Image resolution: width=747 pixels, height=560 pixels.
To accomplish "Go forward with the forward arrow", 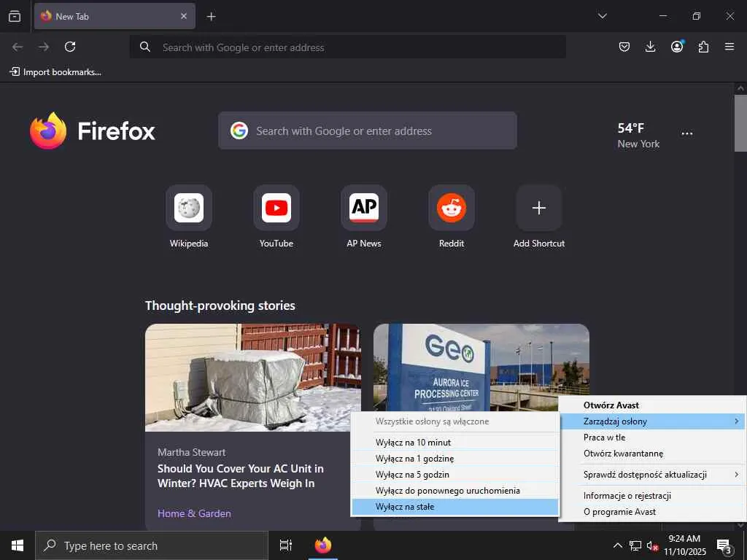I will [44, 47].
